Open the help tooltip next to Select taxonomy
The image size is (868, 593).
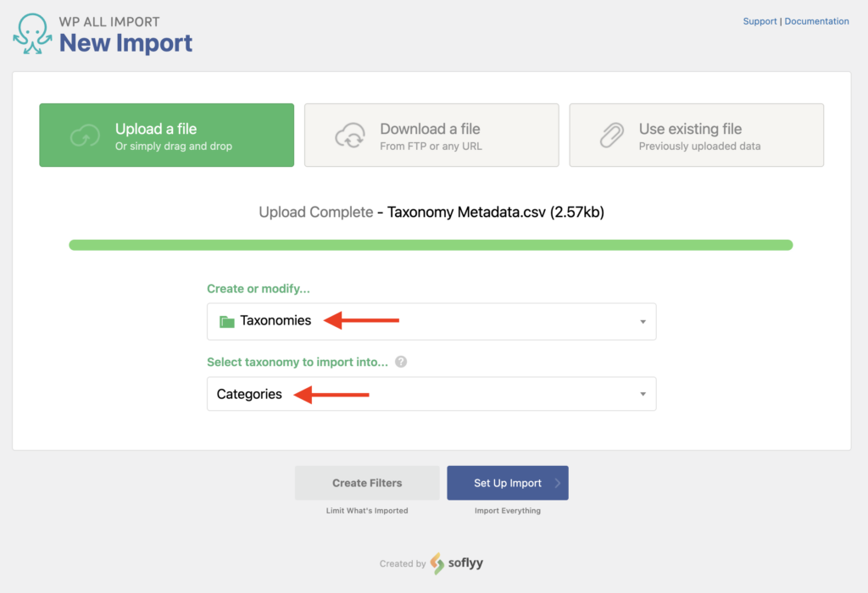click(400, 362)
